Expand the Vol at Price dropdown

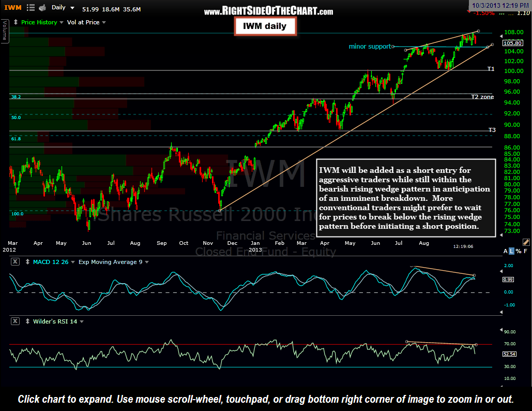(104, 22)
